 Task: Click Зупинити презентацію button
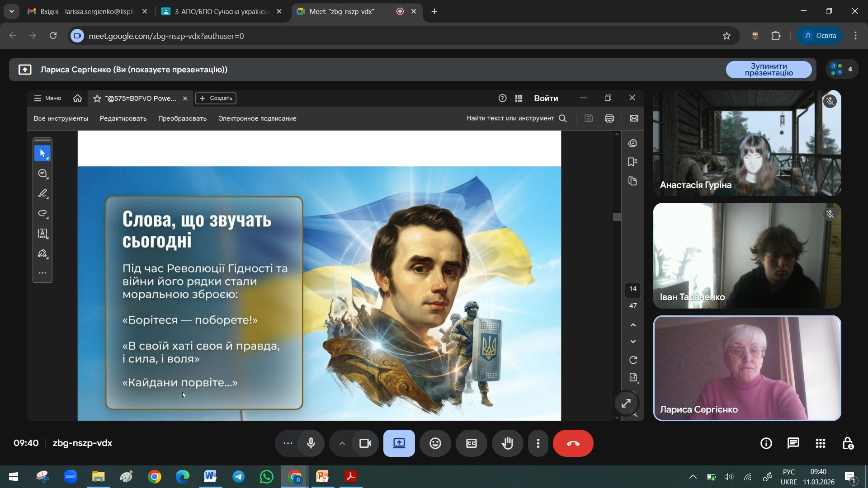pos(769,70)
